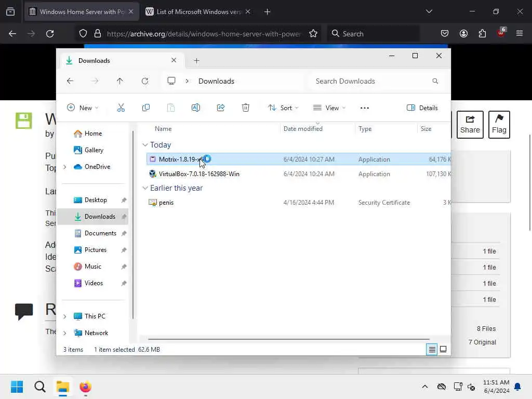Switch to List of Microsoft Windows versions tab

coord(198,12)
